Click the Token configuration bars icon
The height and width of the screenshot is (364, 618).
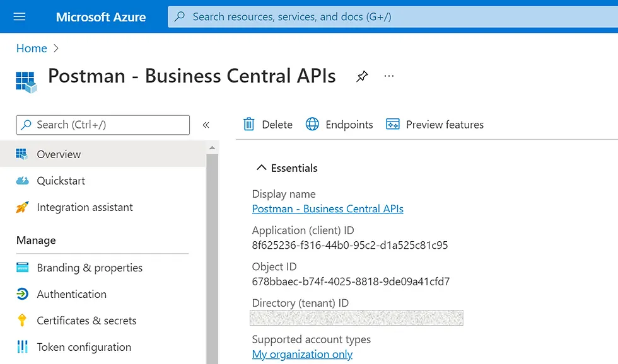(x=23, y=347)
